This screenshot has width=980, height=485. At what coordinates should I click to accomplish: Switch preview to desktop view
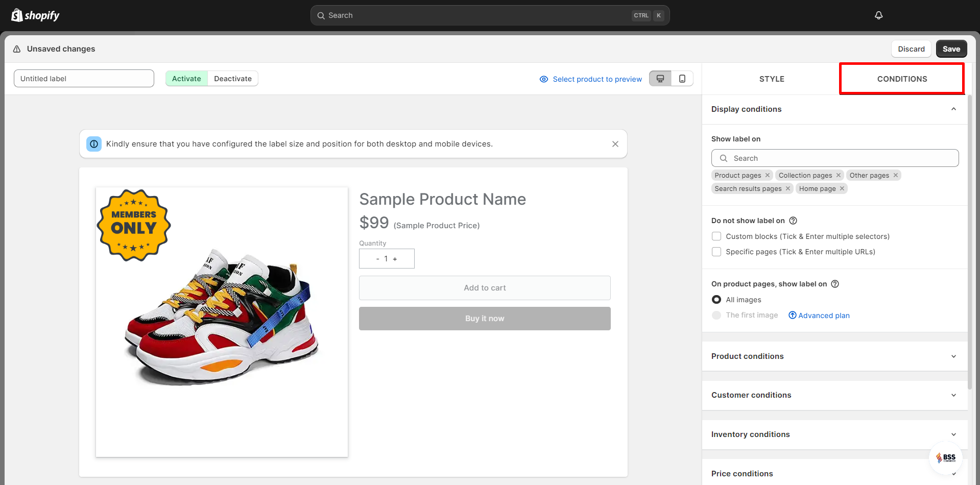(x=660, y=78)
